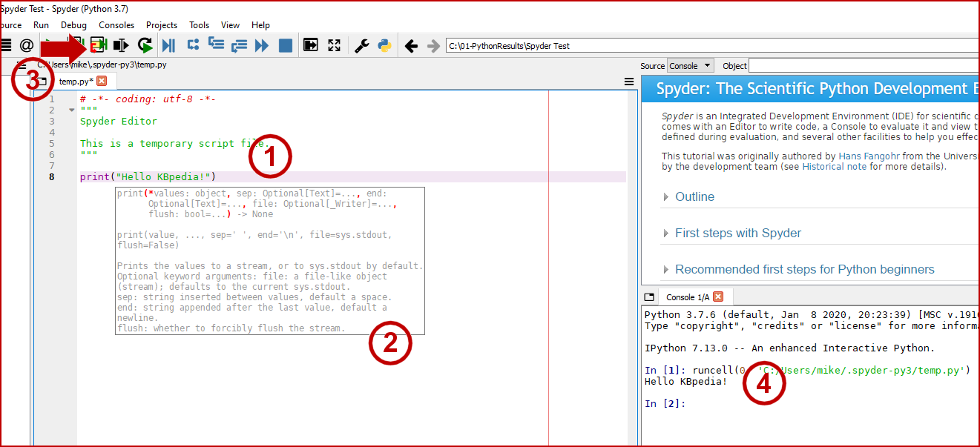Open the Tools menu
The image size is (980, 447).
pos(199,25)
